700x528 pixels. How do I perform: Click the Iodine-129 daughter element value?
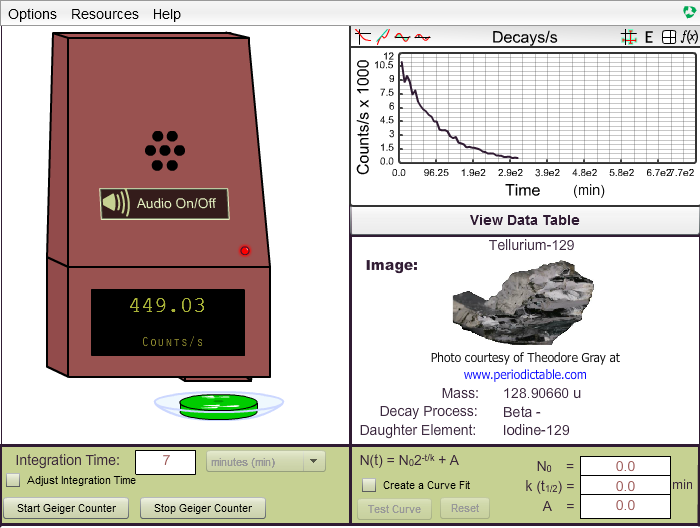tap(536, 430)
